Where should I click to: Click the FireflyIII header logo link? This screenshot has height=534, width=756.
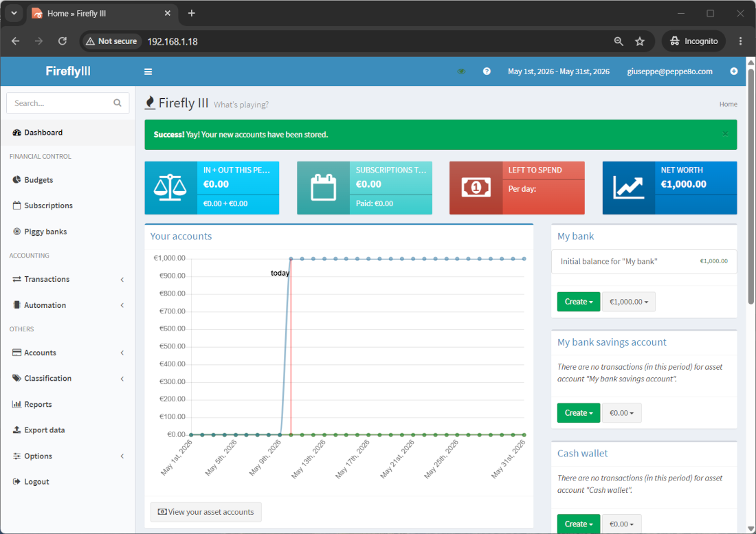68,71
